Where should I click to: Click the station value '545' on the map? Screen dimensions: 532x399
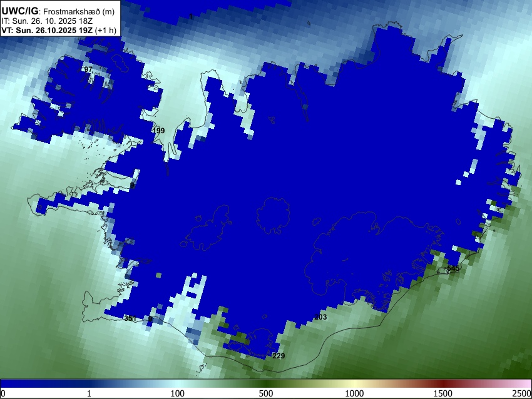(x=453, y=268)
